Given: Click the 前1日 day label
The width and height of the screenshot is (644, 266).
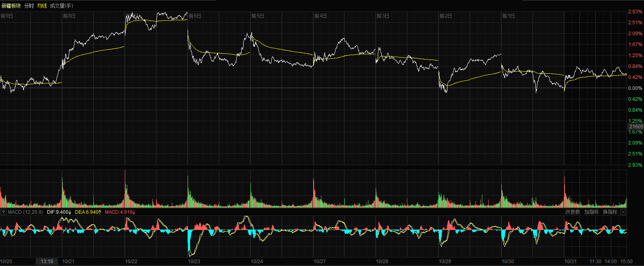Looking at the screenshot, I should tap(508, 16).
